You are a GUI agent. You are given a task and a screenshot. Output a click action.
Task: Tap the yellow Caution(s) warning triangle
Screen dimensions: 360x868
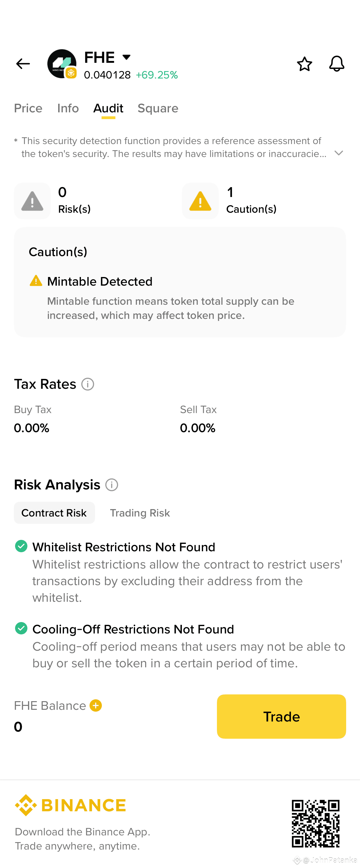pos(200,201)
